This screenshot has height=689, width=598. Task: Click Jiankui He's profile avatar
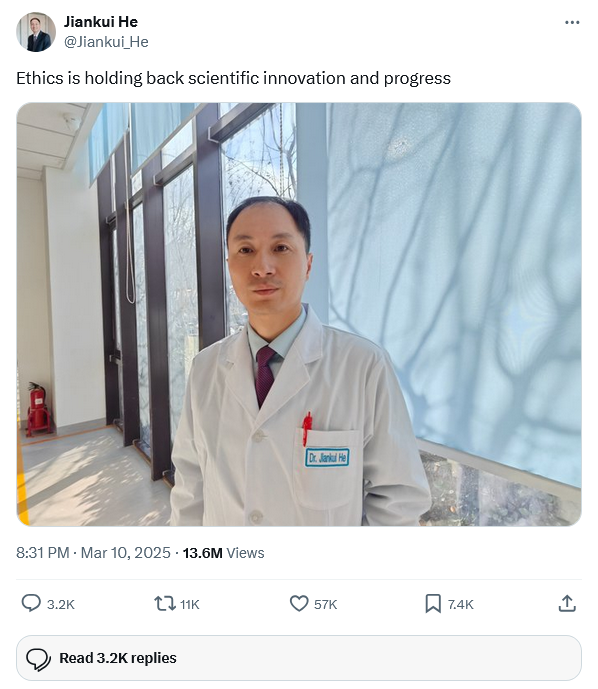tap(36, 32)
